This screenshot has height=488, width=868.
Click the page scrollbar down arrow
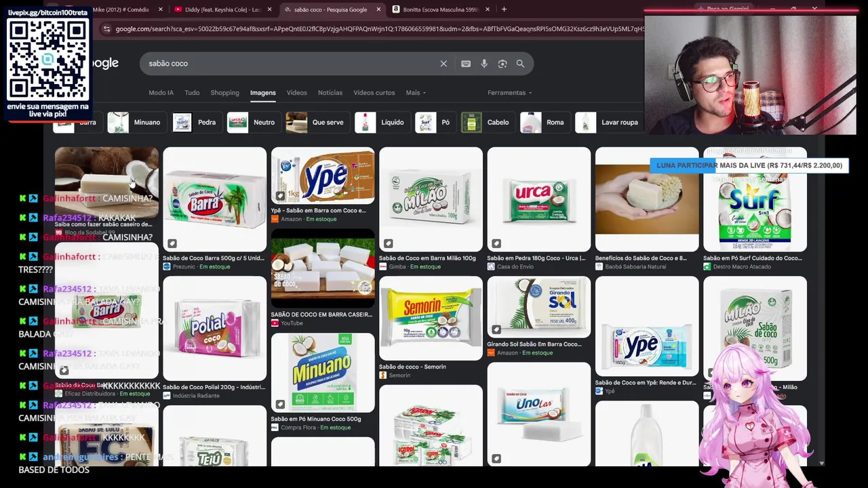tap(821, 464)
